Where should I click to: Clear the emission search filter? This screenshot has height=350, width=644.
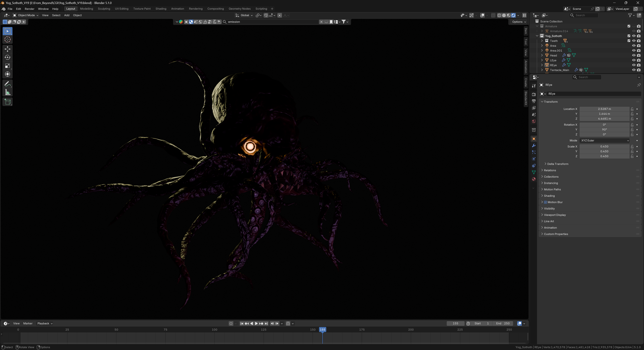tap(321, 22)
